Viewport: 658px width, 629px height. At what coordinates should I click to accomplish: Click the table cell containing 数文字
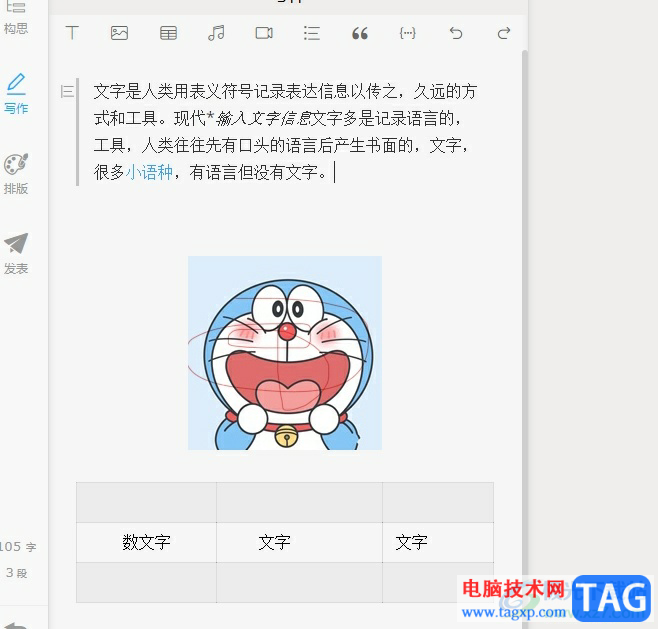pyautogui.click(x=146, y=542)
